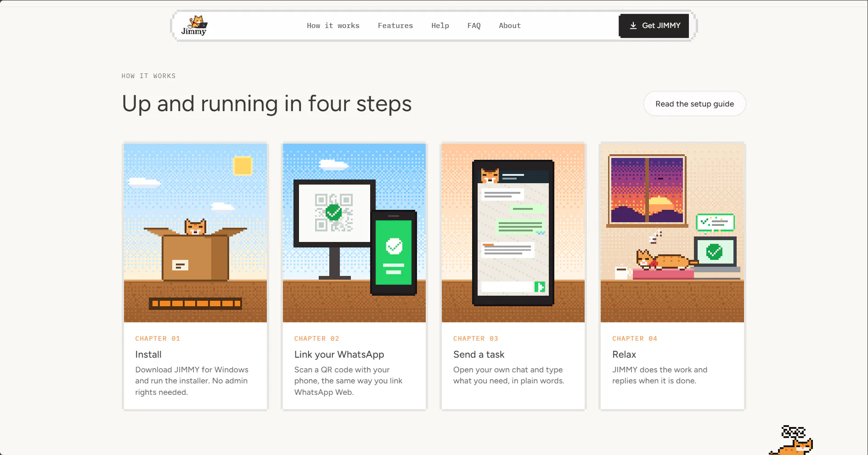Click the JIMMY does the work description
Image resolution: width=868 pixels, height=455 pixels.
click(x=659, y=375)
